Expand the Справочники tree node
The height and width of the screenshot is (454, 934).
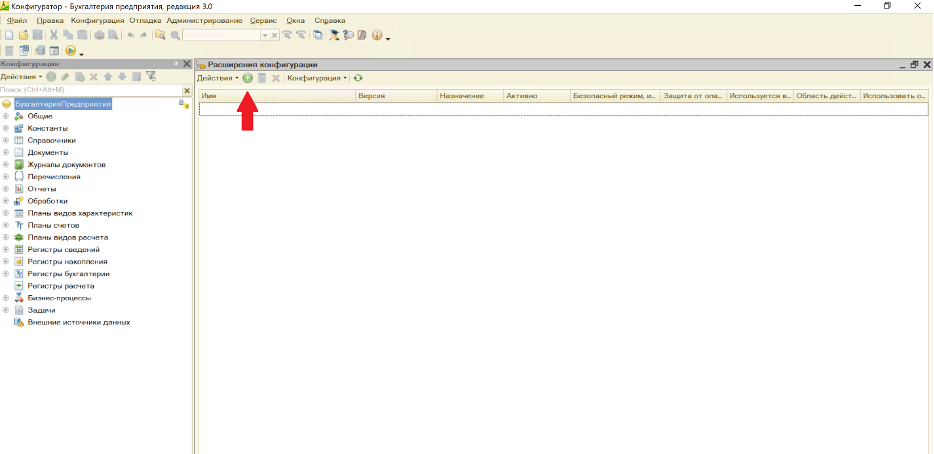pyautogui.click(x=6, y=141)
